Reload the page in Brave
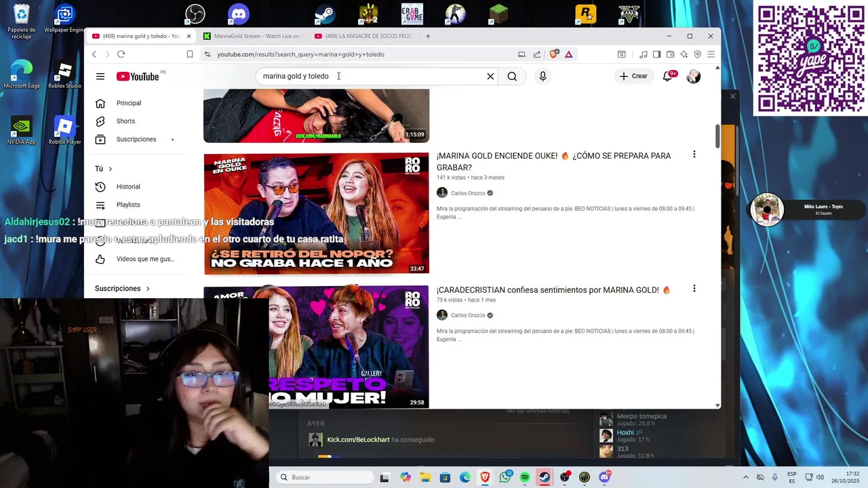Screen dimensions: 868x488 tap(121, 54)
